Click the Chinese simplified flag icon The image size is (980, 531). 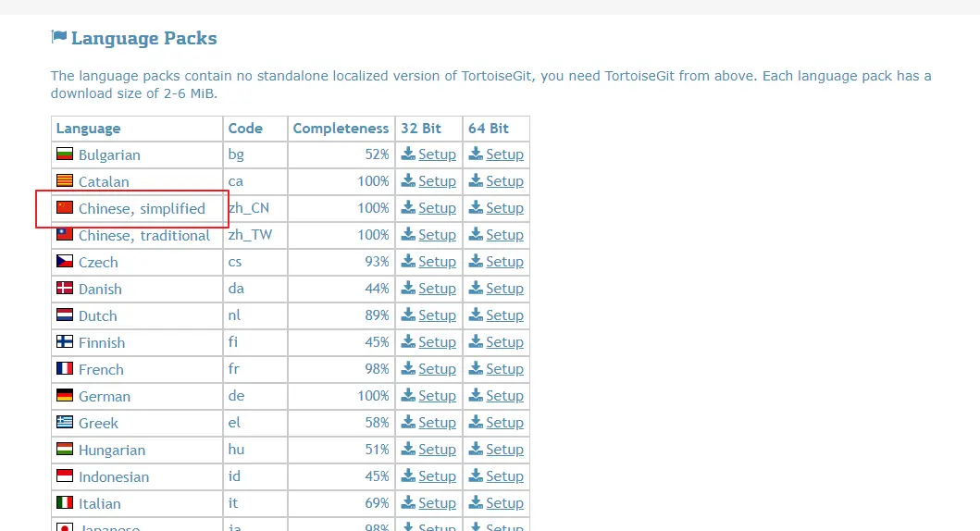[x=65, y=207]
